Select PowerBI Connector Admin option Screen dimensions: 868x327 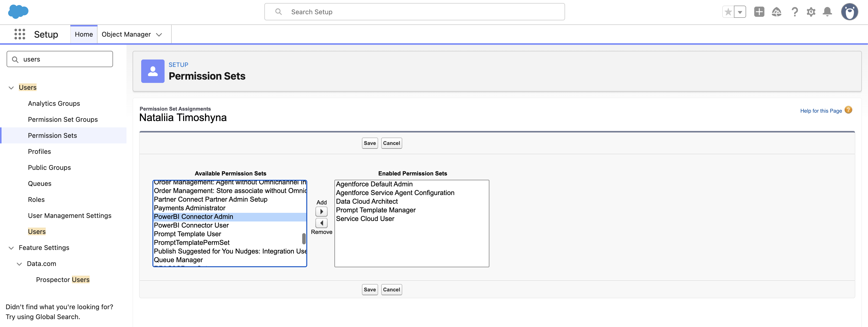[230, 217]
